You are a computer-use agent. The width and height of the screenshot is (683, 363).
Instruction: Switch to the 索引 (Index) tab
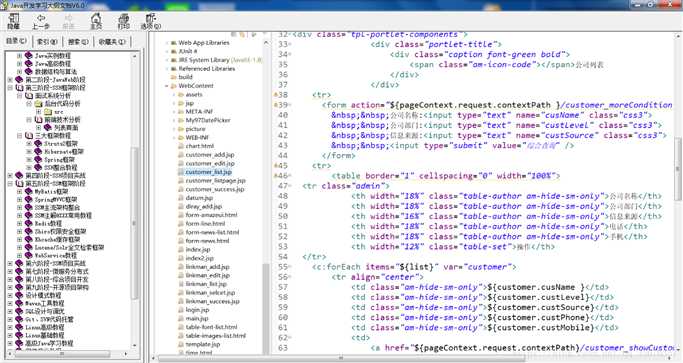(47, 42)
